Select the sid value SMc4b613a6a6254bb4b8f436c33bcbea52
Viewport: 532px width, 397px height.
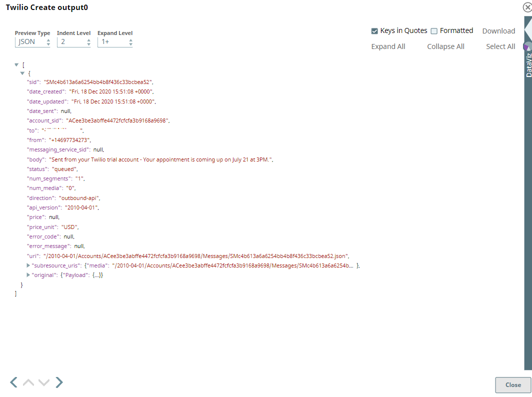pyautogui.click(x=98, y=82)
